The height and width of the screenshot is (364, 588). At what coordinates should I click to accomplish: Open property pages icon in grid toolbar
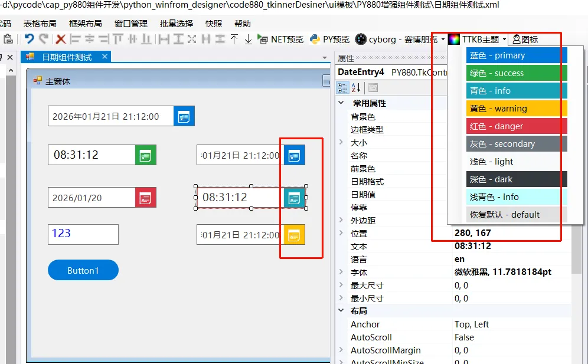tap(373, 88)
